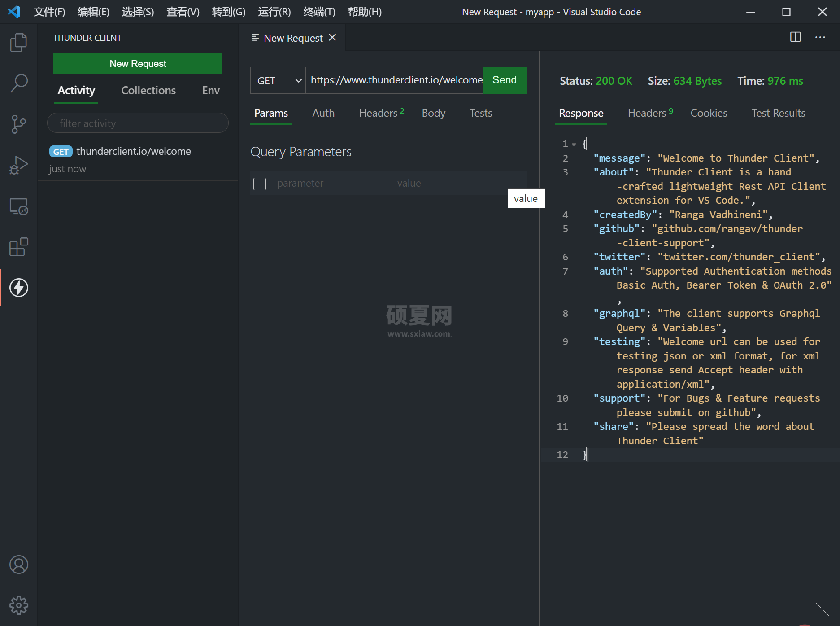
Task: Click the "graphql" key in response JSON
Action: (619, 314)
